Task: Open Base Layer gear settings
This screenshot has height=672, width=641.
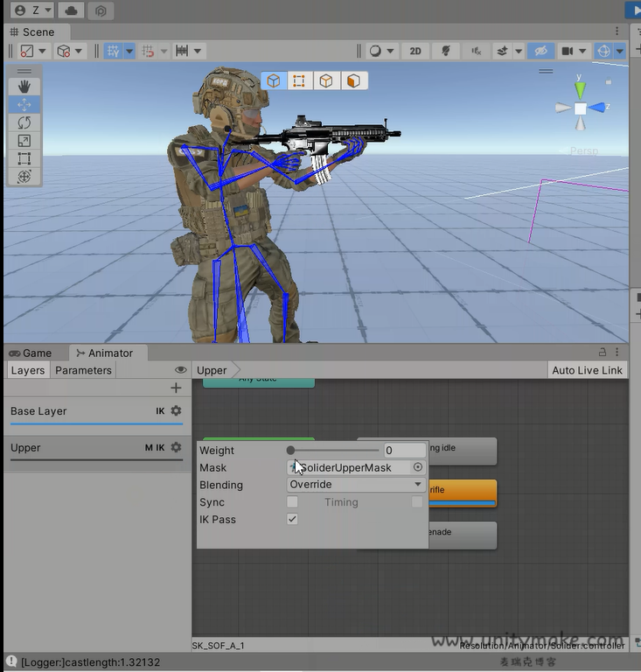Action: [176, 410]
